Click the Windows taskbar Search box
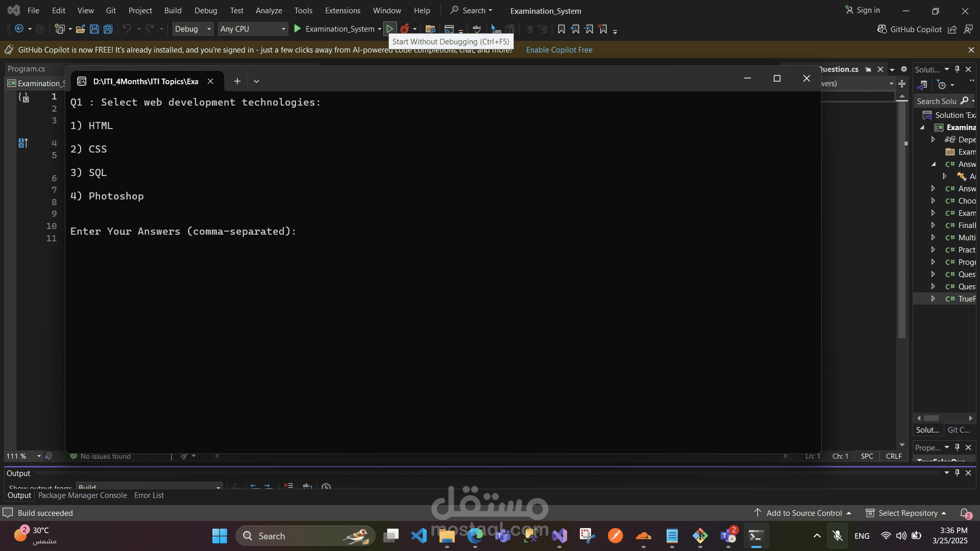 coord(305,536)
